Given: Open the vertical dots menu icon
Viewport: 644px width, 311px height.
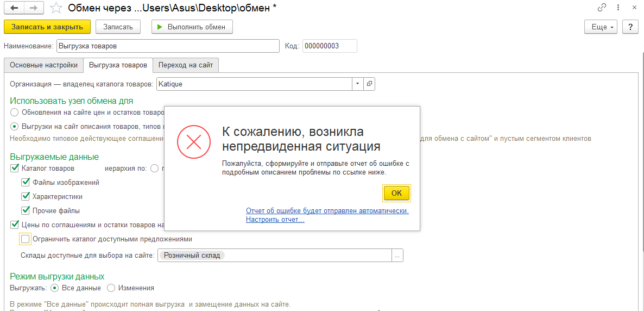Looking at the screenshot, I should coord(618,8).
